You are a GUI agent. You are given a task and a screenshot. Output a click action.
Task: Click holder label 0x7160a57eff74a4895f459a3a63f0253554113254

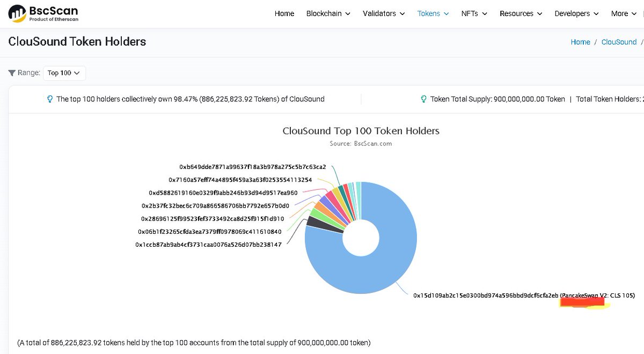point(240,180)
